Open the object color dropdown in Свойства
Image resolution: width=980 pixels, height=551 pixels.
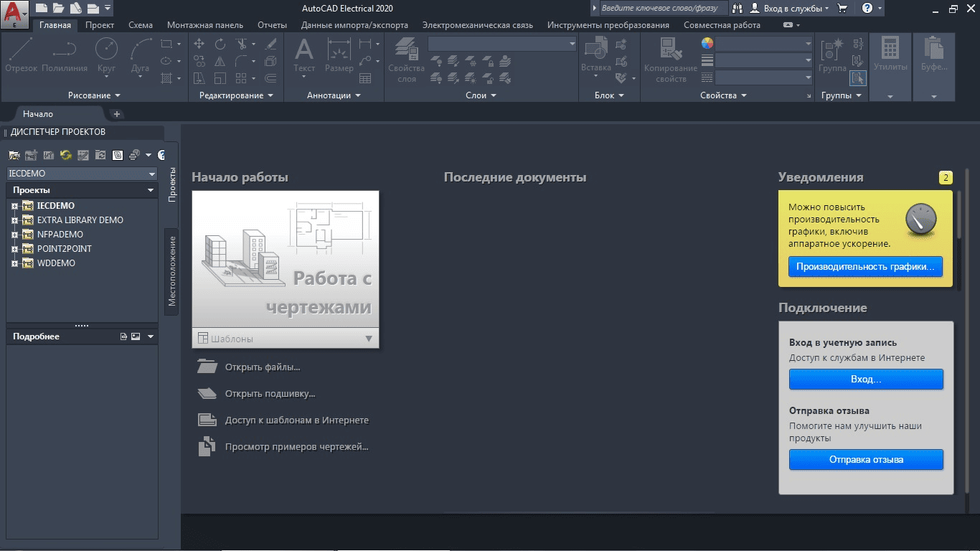[x=763, y=44]
